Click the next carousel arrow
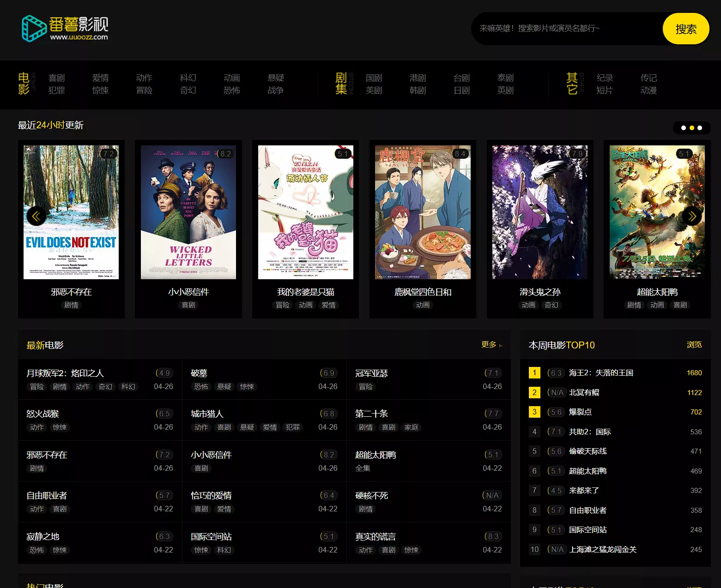 click(x=691, y=216)
